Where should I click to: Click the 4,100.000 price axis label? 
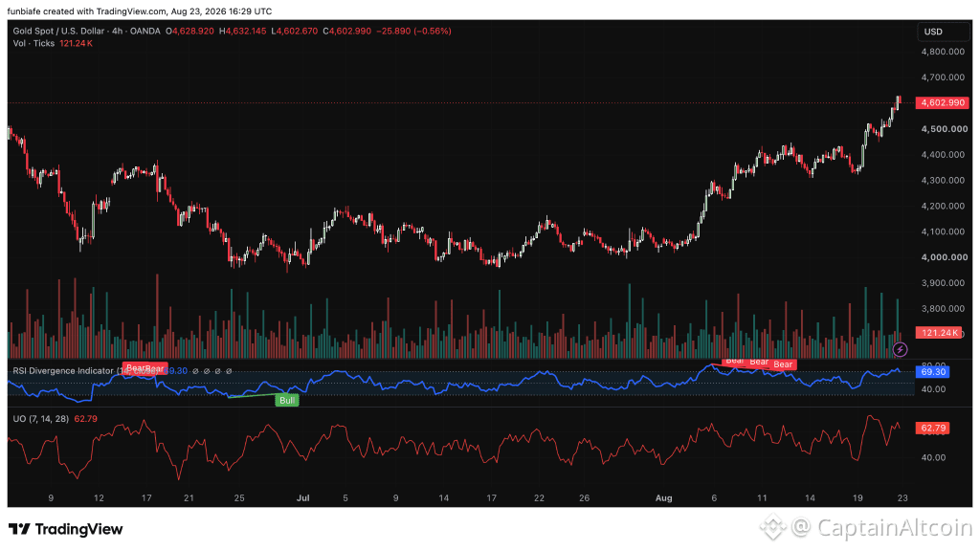(943, 231)
